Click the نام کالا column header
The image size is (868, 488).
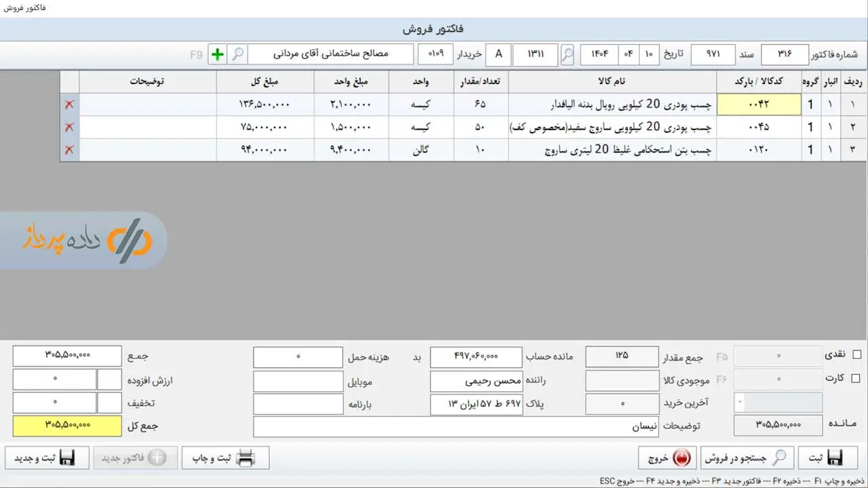[612, 82]
